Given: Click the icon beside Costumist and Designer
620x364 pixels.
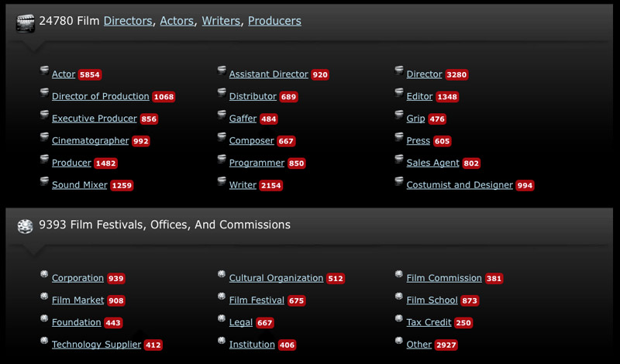Looking at the screenshot, I should click(x=399, y=183).
